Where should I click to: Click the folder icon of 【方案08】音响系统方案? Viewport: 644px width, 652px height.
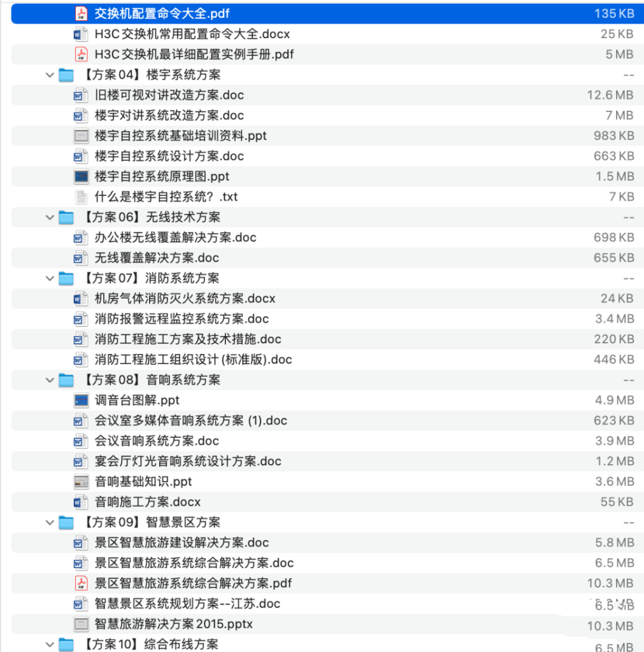(x=66, y=380)
